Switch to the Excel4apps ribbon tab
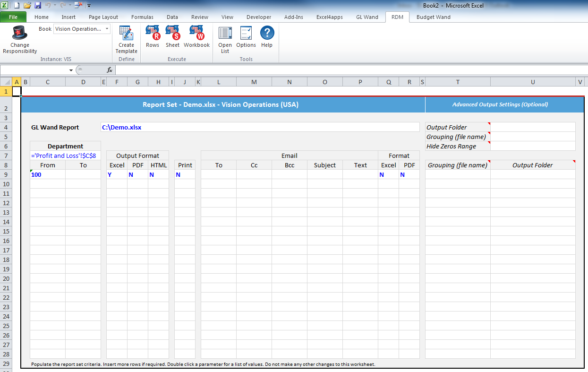The width and height of the screenshot is (588, 372). click(x=330, y=17)
